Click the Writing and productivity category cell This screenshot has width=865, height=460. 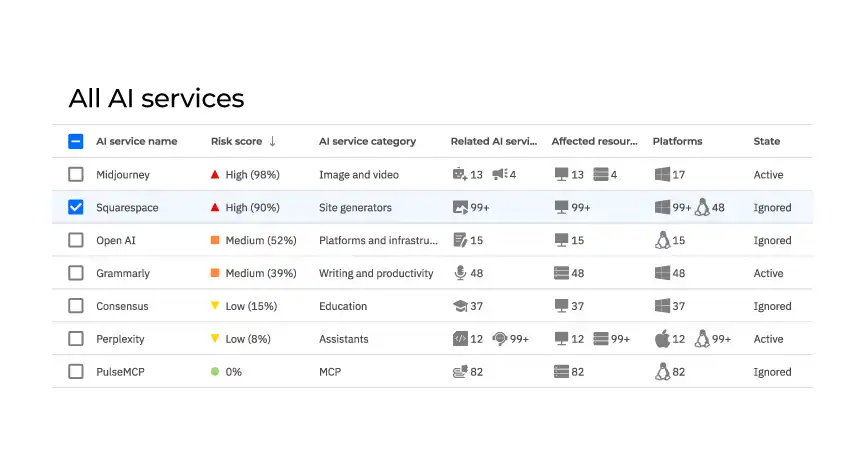coord(376,274)
